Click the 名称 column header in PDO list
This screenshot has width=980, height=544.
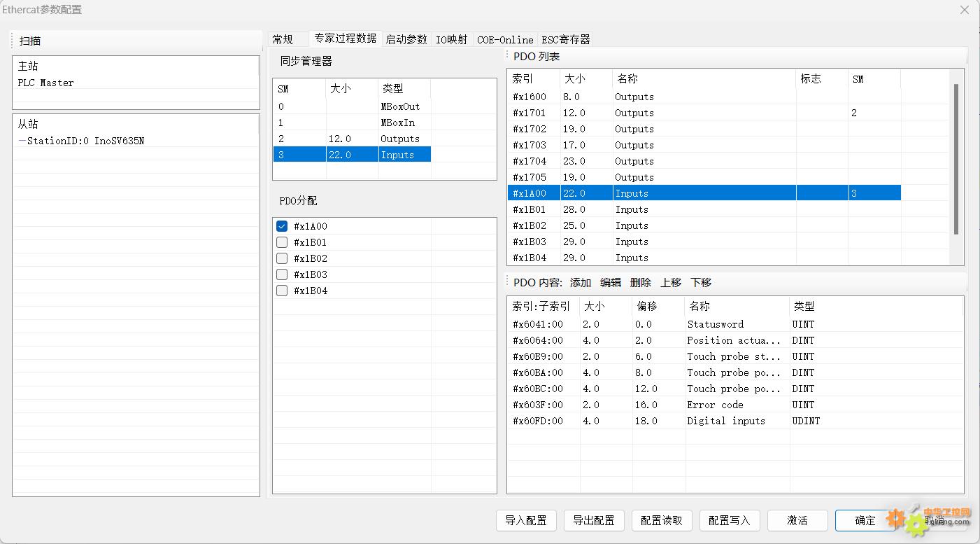704,79
